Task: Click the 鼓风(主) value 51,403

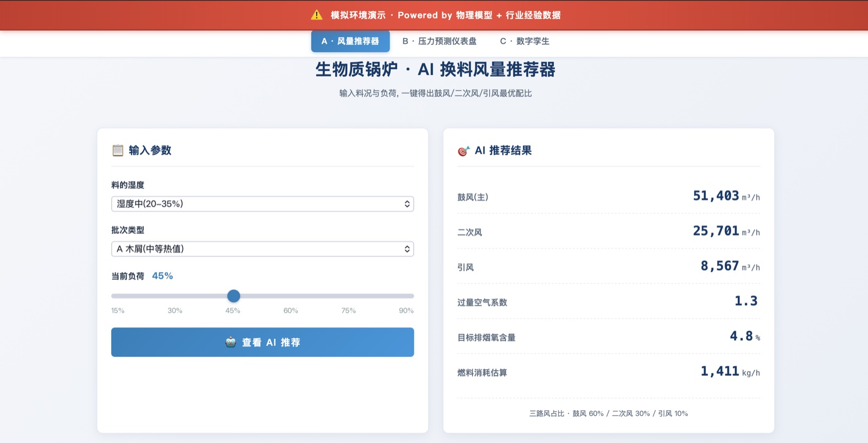Action: pos(716,196)
